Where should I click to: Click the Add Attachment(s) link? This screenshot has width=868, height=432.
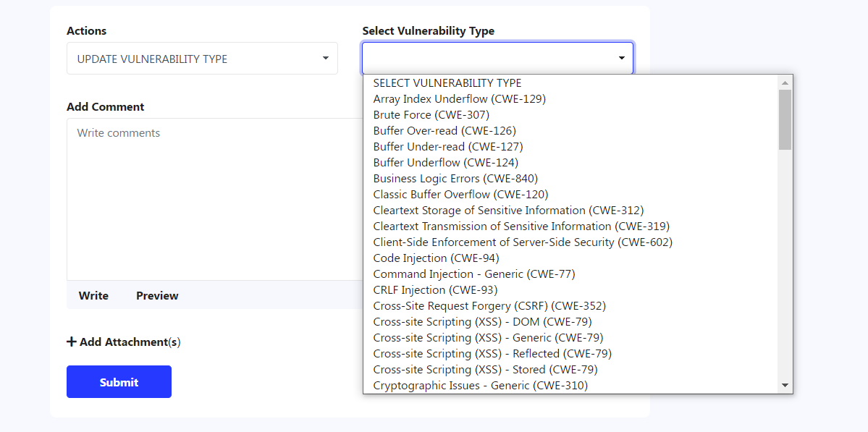click(124, 342)
